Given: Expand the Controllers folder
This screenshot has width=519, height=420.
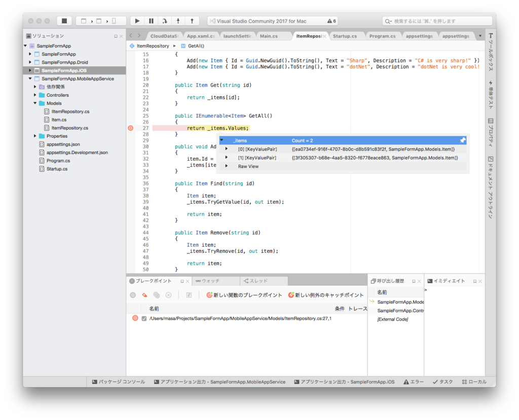Looking at the screenshot, I should point(35,95).
